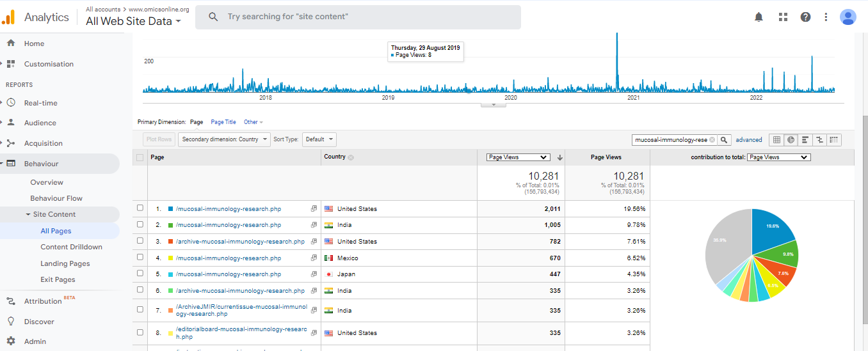Select Page Title primary dimension
The height and width of the screenshot is (351, 868).
pyautogui.click(x=223, y=122)
